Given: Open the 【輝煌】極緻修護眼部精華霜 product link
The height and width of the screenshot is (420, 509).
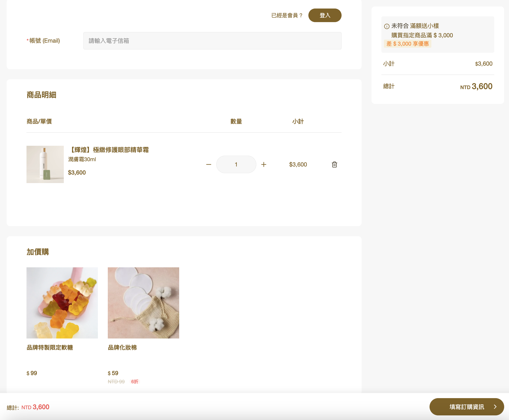Looking at the screenshot, I should click(x=108, y=150).
